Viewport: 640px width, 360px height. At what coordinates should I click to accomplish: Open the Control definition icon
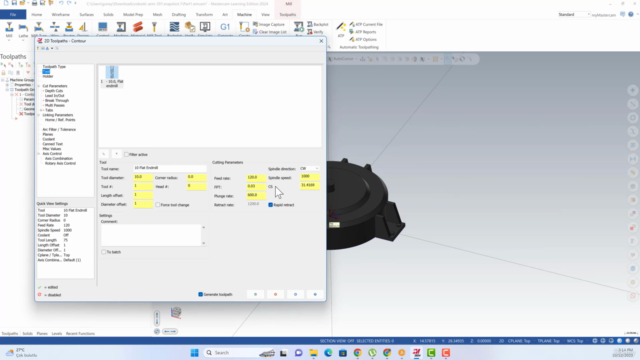point(102,27)
